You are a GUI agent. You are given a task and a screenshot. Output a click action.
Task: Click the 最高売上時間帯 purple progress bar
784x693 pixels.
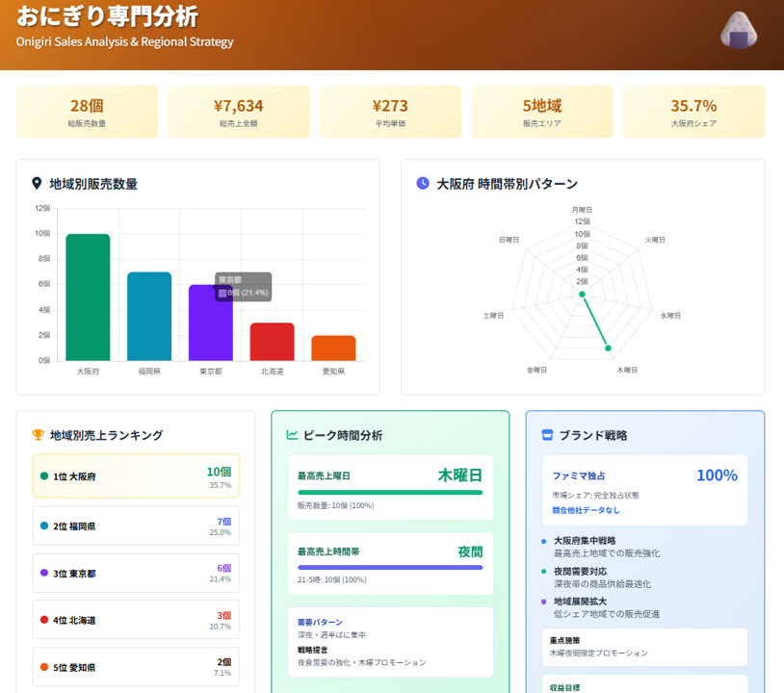[389, 568]
